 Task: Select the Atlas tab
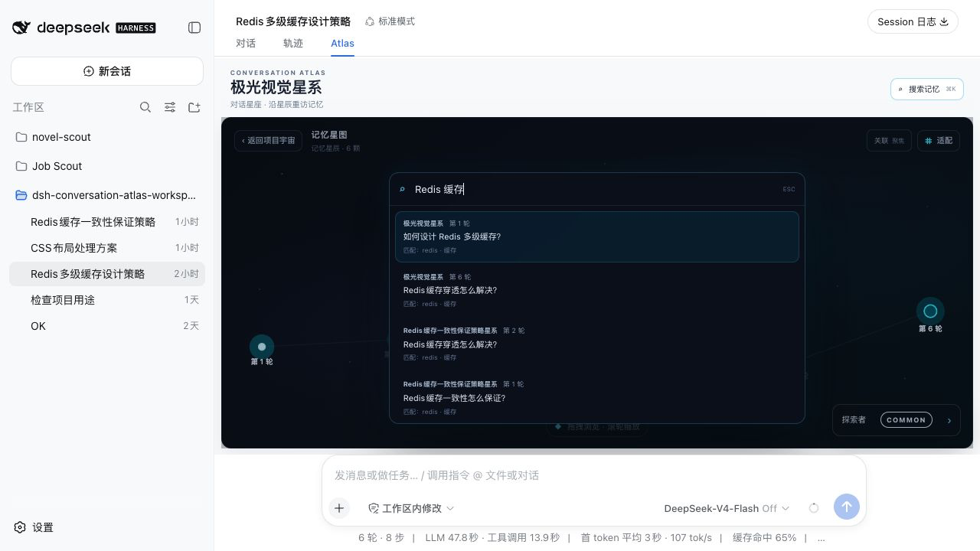pos(342,43)
